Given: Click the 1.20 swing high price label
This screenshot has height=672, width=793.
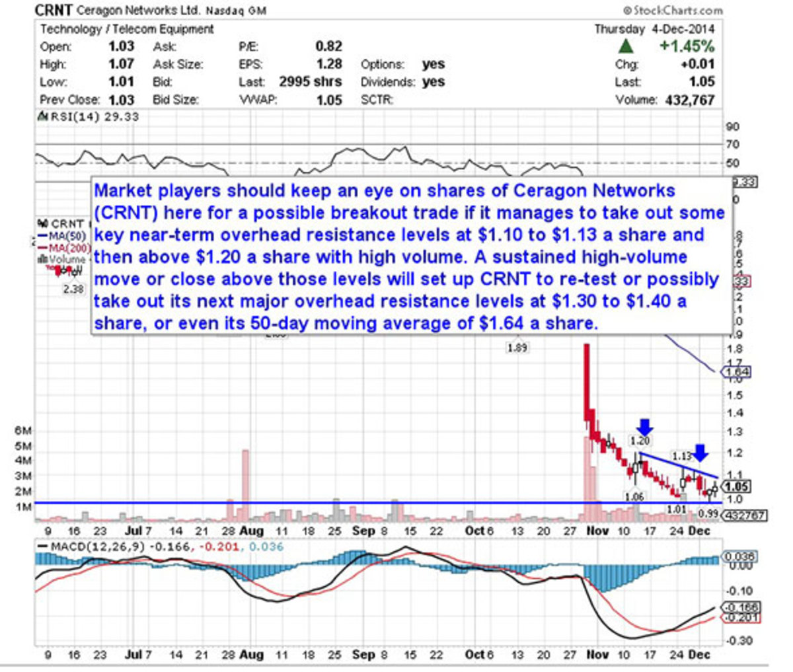Looking at the screenshot, I should click(x=639, y=441).
